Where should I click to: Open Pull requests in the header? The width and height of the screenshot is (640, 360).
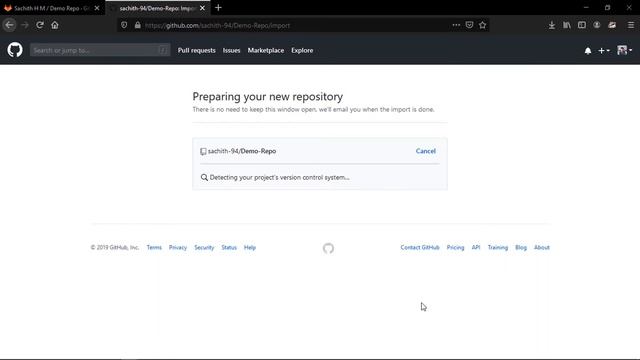[196, 50]
